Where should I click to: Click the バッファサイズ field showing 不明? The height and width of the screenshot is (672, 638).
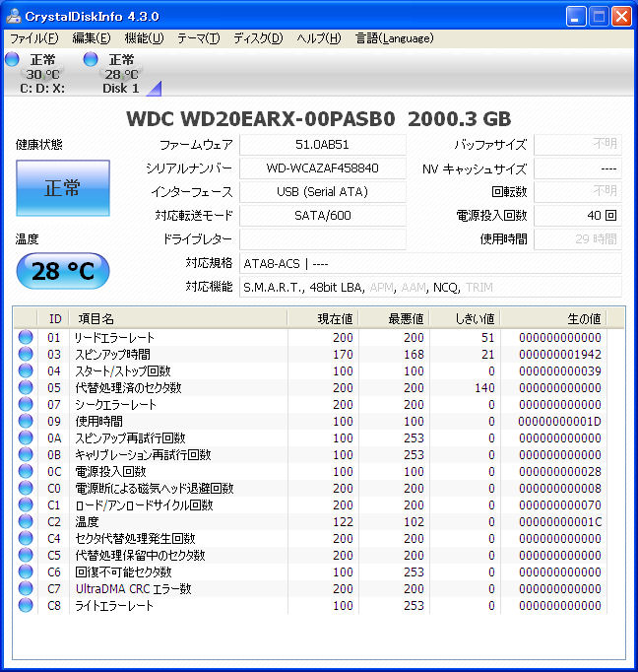click(578, 145)
